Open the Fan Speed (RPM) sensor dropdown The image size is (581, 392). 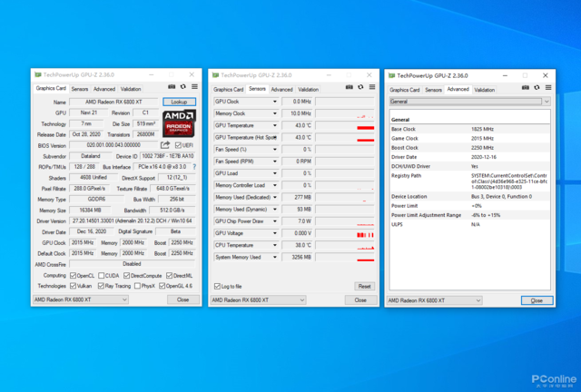pyautogui.click(x=275, y=162)
